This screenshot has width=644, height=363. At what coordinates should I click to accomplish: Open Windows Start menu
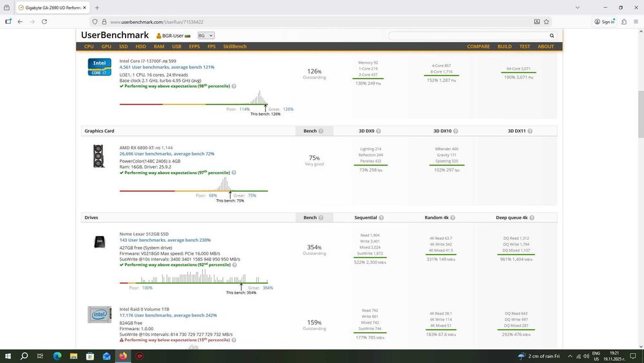[x=8, y=356]
